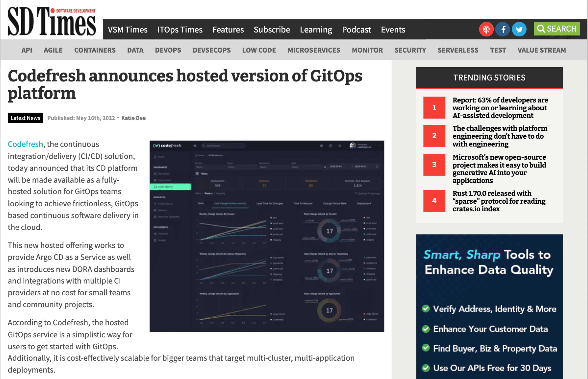Open Rust 1.70.0 released trending story
The image size is (588, 379).
click(x=499, y=201)
